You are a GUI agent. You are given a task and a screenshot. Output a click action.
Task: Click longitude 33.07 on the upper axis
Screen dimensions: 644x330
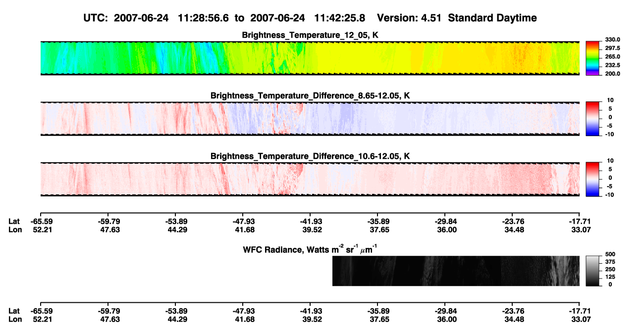[581, 230]
